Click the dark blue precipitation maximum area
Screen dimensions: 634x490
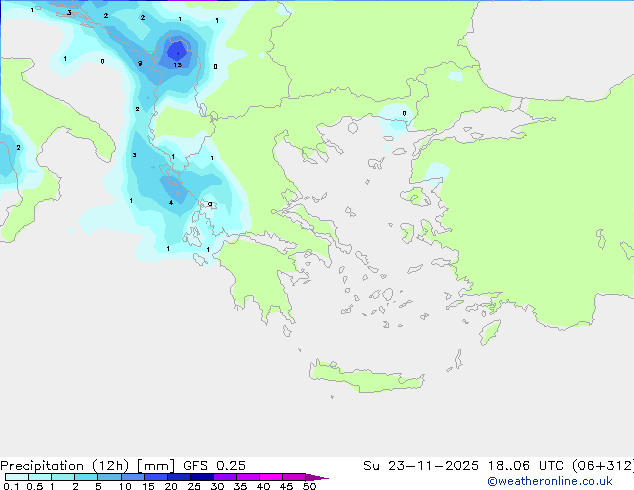[x=177, y=51]
